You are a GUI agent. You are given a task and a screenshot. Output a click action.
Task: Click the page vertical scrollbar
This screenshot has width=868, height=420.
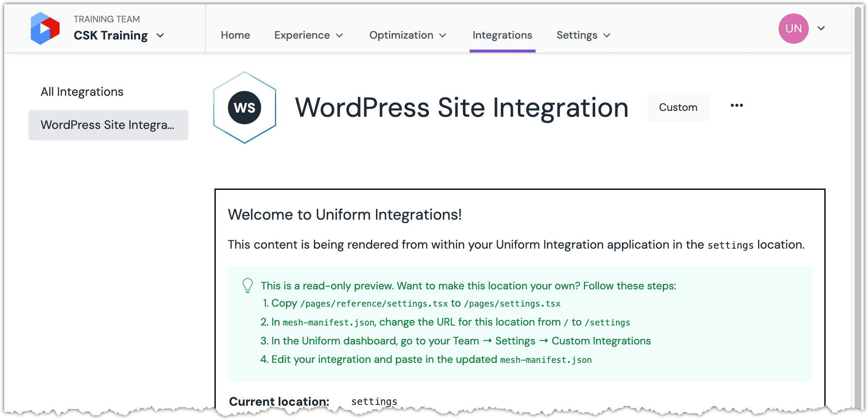click(x=859, y=209)
